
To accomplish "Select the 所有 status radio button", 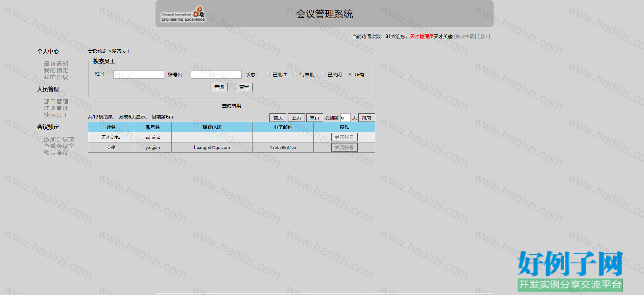I will [350, 74].
